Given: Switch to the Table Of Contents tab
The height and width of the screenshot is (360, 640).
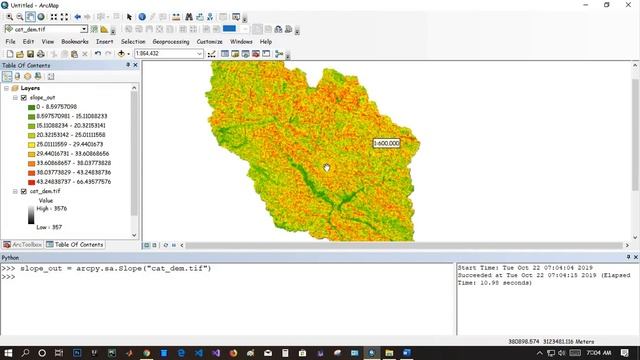Looking at the screenshot, I should pos(75,244).
